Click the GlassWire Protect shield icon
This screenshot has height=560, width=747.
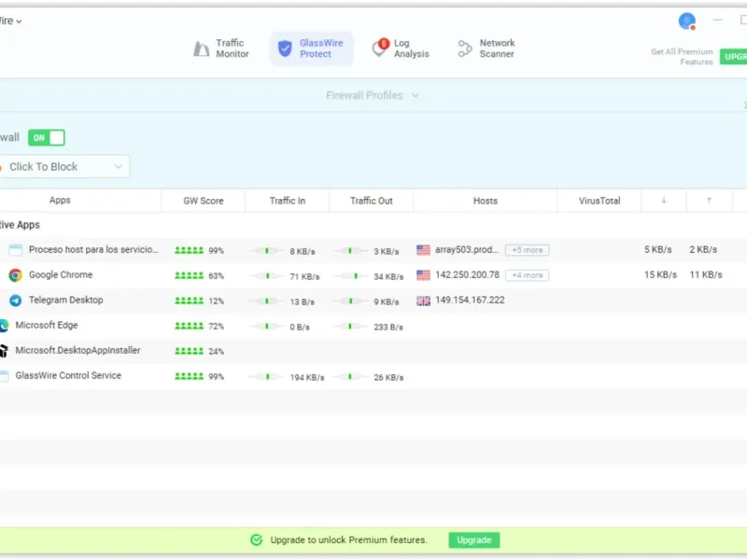coord(286,49)
